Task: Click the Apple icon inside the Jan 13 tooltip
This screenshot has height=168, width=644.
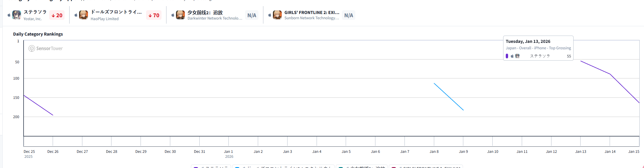Action: [x=512, y=56]
